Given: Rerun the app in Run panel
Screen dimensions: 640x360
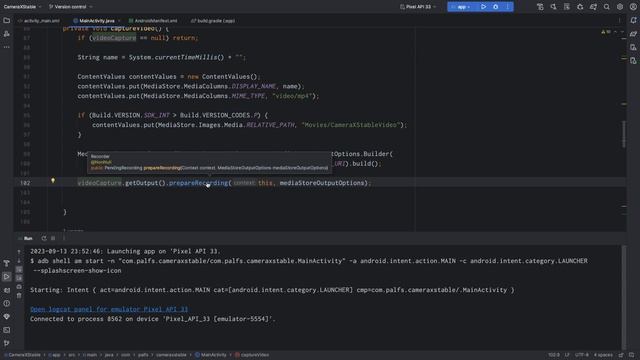Looking at the screenshot, I should point(44,238).
